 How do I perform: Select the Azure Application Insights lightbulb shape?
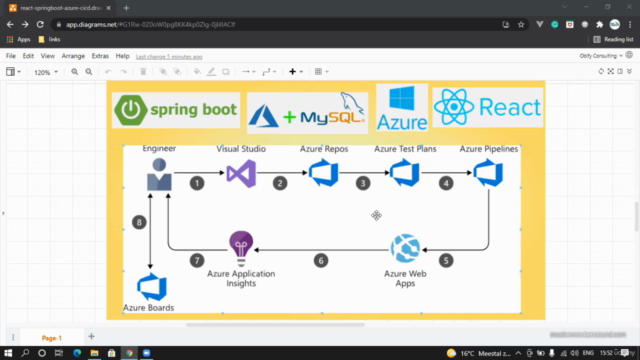[241, 249]
